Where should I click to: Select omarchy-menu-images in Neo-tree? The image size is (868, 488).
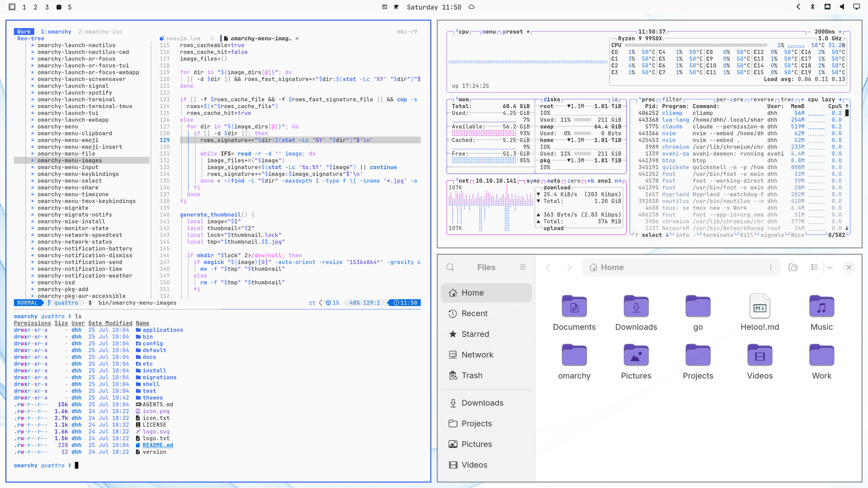[x=82, y=161]
